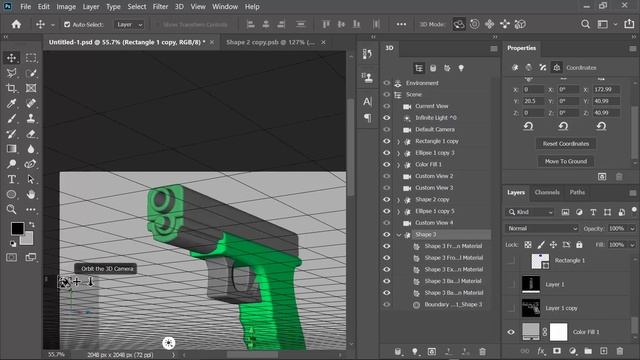Activate the Eyedropper tool

(x=11, y=103)
